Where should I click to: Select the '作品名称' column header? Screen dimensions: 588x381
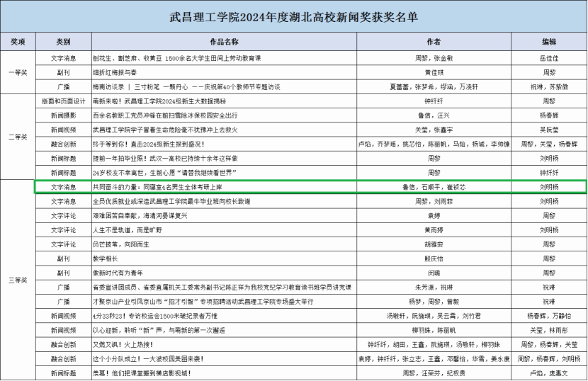click(225, 42)
